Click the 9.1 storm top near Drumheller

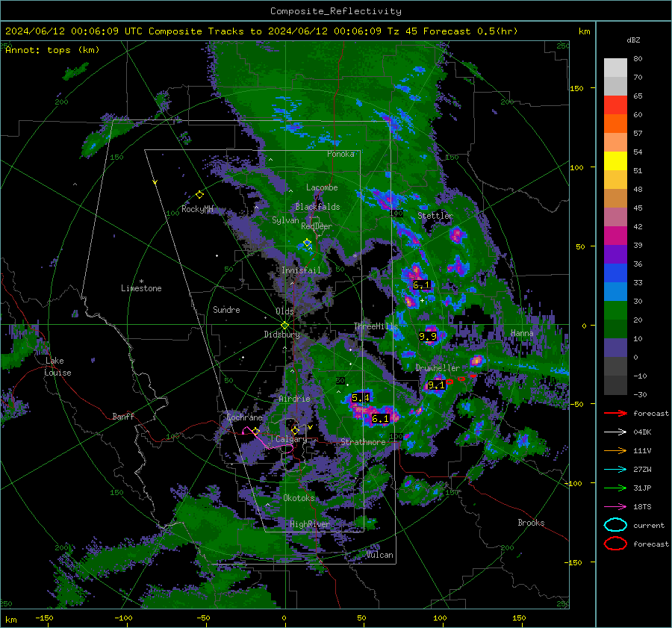(436, 385)
